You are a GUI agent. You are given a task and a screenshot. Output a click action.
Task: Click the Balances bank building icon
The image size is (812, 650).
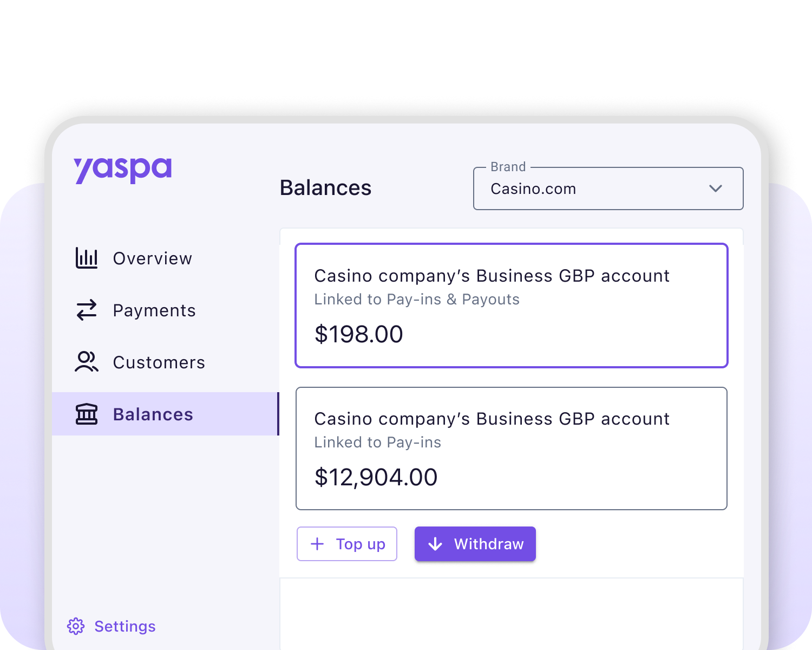87,414
